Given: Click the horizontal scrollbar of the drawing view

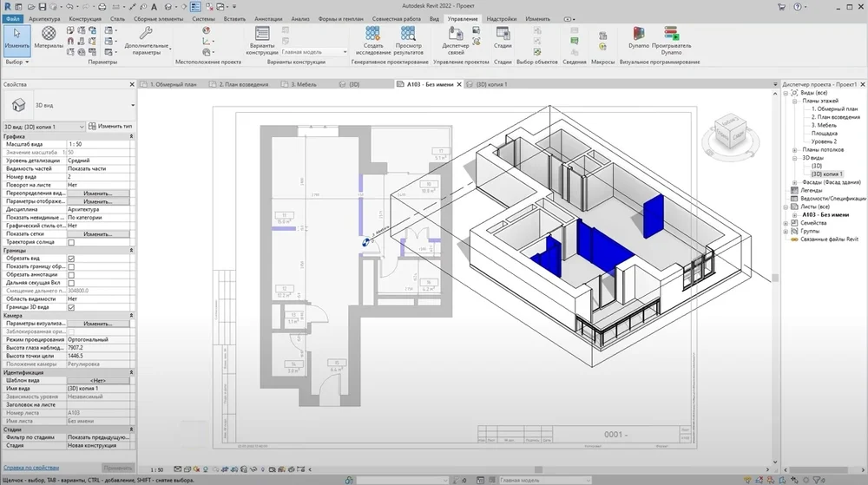Looking at the screenshot, I should 538,469.
